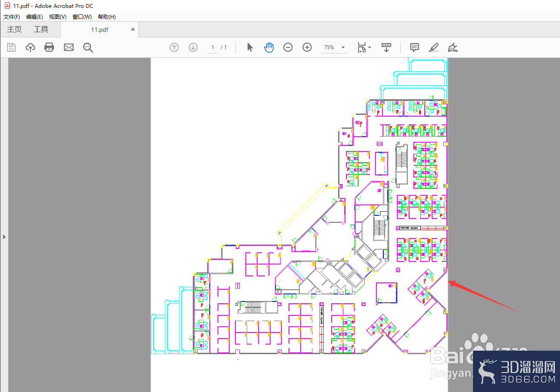Open the fit page options icon

coord(362,47)
